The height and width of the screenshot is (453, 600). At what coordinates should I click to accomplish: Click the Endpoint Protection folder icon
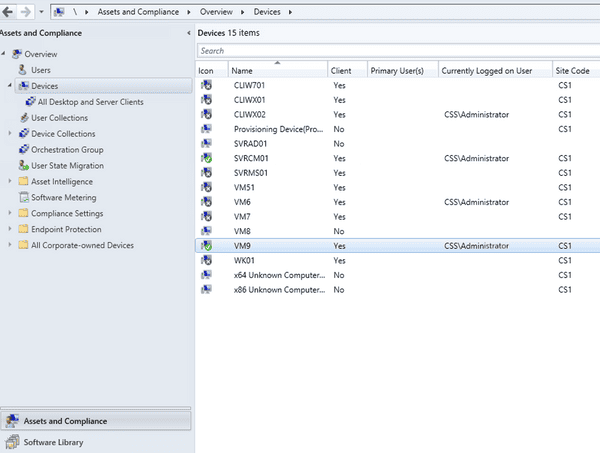[23, 229]
